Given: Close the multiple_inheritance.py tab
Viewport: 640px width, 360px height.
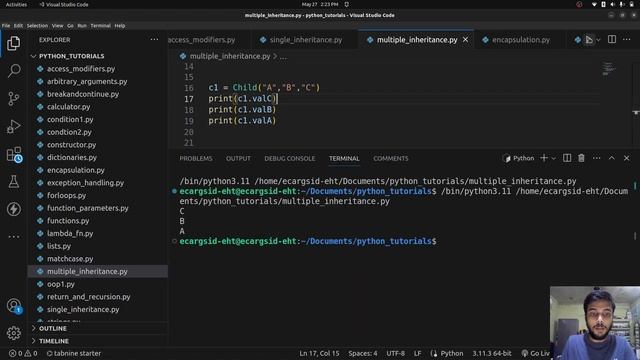Looking at the screenshot, I should pos(465,40).
